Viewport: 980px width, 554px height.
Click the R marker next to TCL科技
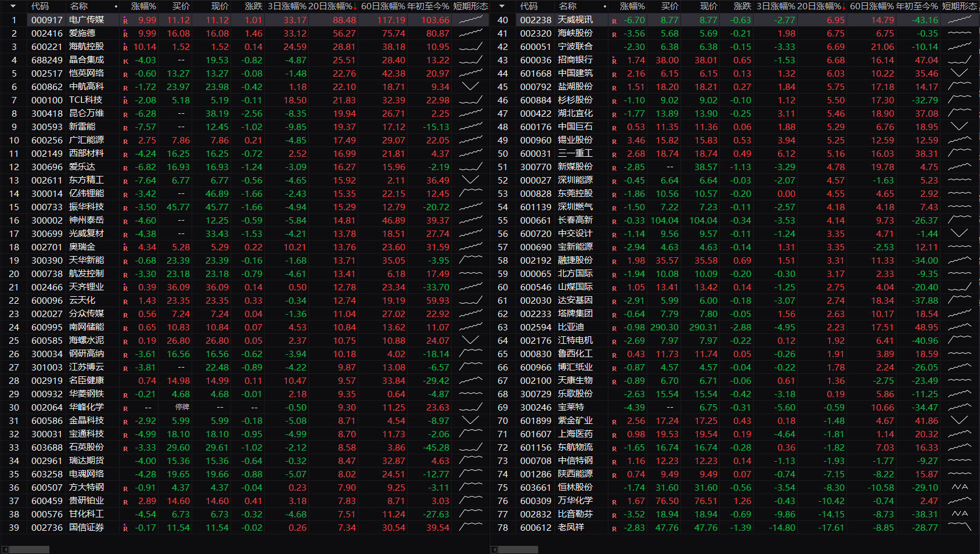[x=125, y=101]
